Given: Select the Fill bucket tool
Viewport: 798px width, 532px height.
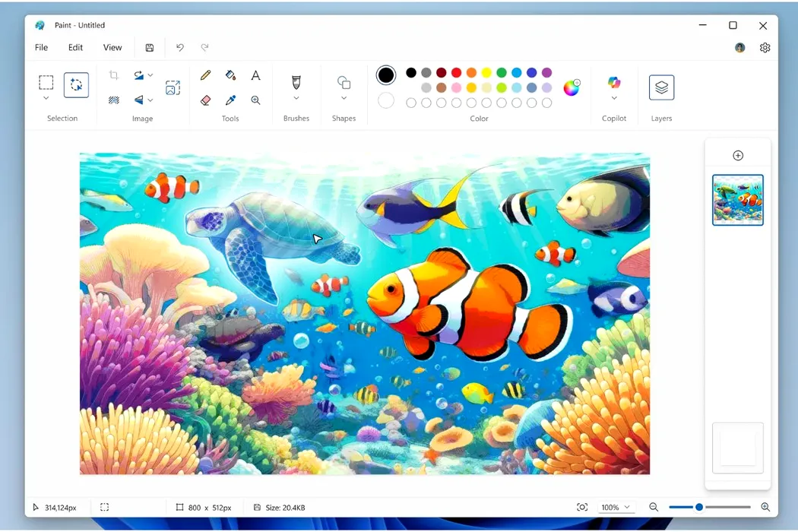Looking at the screenshot, I should pyautogui.click(x=230, y=75).
